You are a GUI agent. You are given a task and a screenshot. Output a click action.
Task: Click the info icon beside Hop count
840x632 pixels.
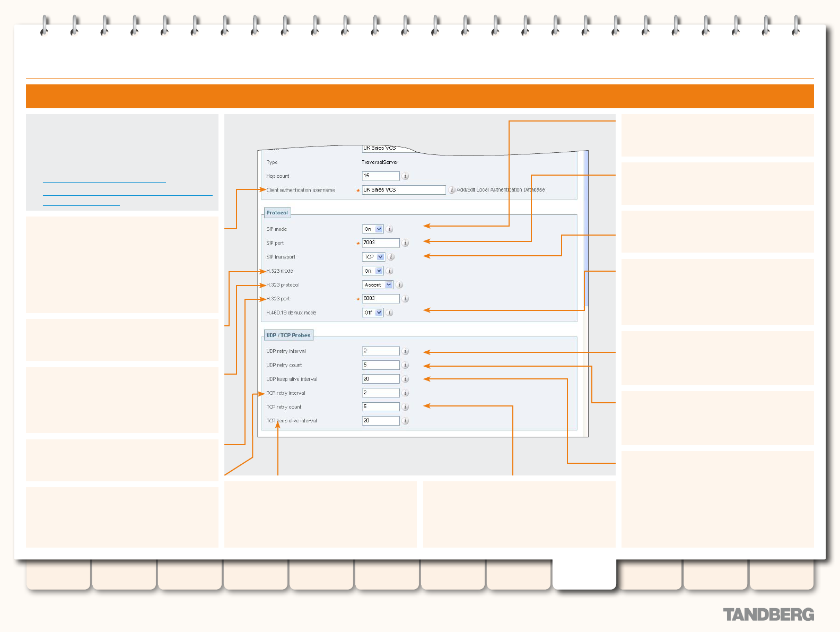click(x=405, y=176)
